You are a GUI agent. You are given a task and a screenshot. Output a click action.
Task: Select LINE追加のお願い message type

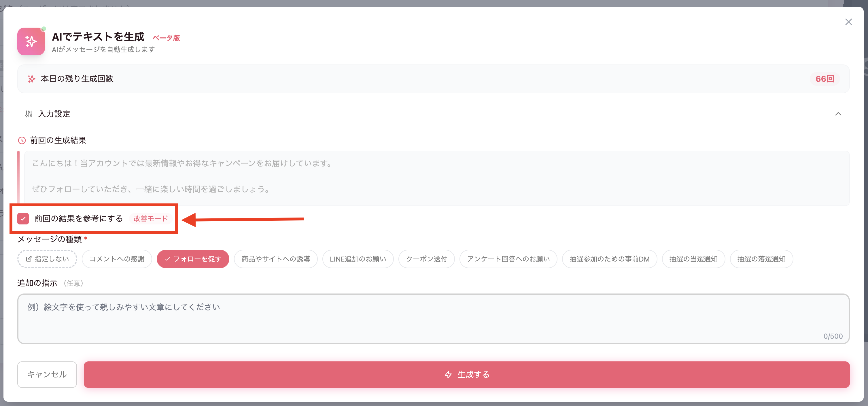(x=358, y=259)
